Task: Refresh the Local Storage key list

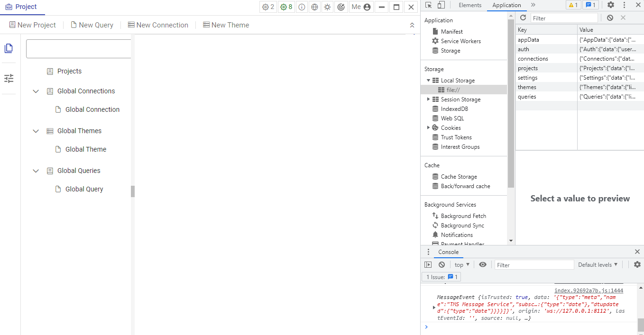Action: click(x=523, y=18)
